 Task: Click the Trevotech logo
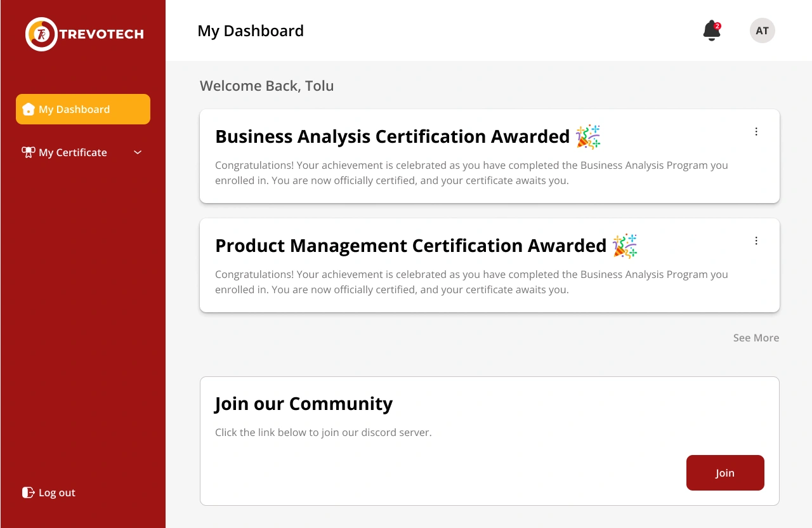(84, 34)
